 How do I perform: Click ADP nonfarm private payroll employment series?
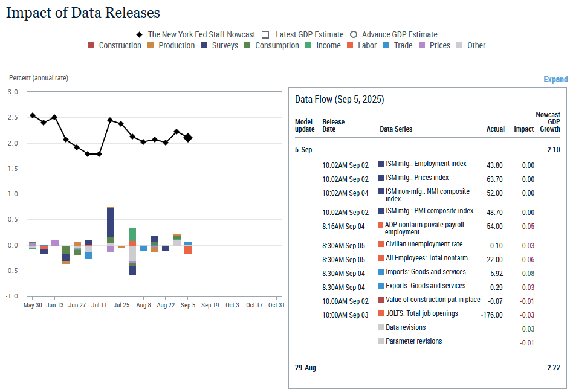tap(424, 228)
